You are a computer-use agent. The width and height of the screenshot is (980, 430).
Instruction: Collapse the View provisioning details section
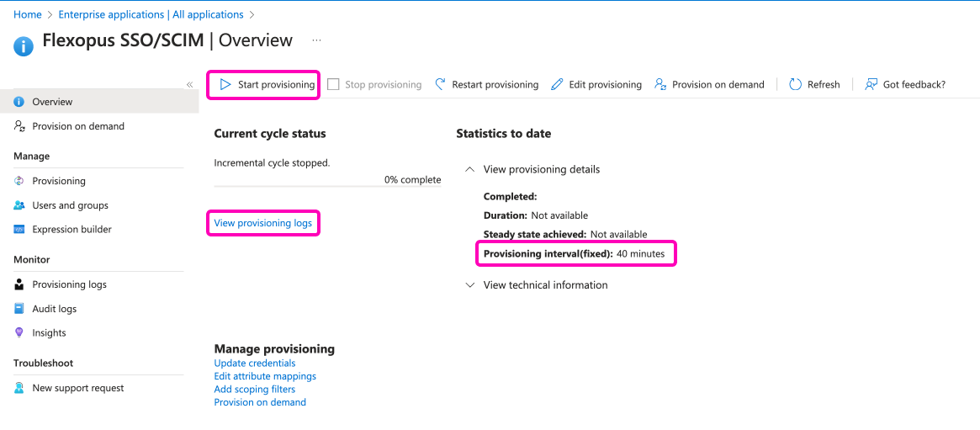click(x=470, y=169)
